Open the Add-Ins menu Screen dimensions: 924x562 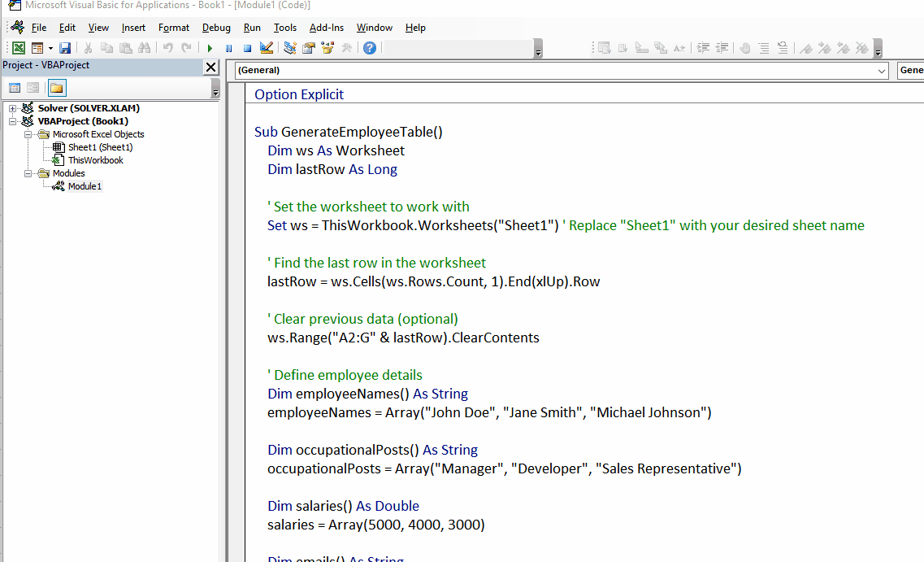tap(327, 28)
